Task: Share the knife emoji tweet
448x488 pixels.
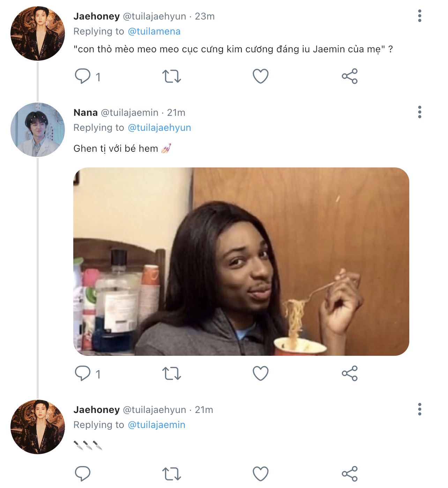Action: [x=350, y=474]
